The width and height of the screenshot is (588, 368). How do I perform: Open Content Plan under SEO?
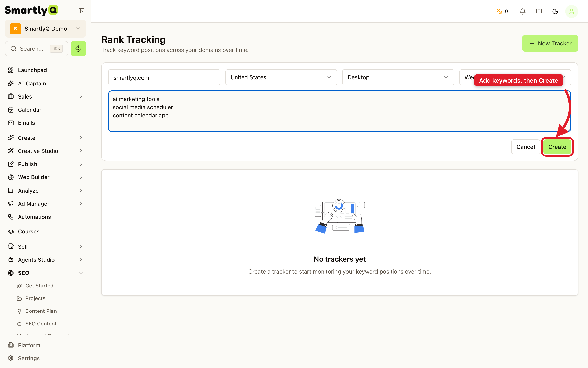[x=41, y=311]
